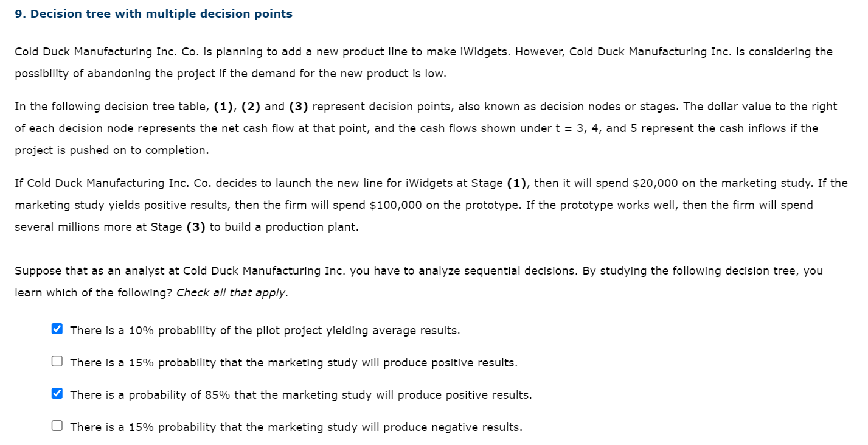Screen dimensions: 868x445
Task: Select the italic text Check all that apply
Action: tap(233, 292)
